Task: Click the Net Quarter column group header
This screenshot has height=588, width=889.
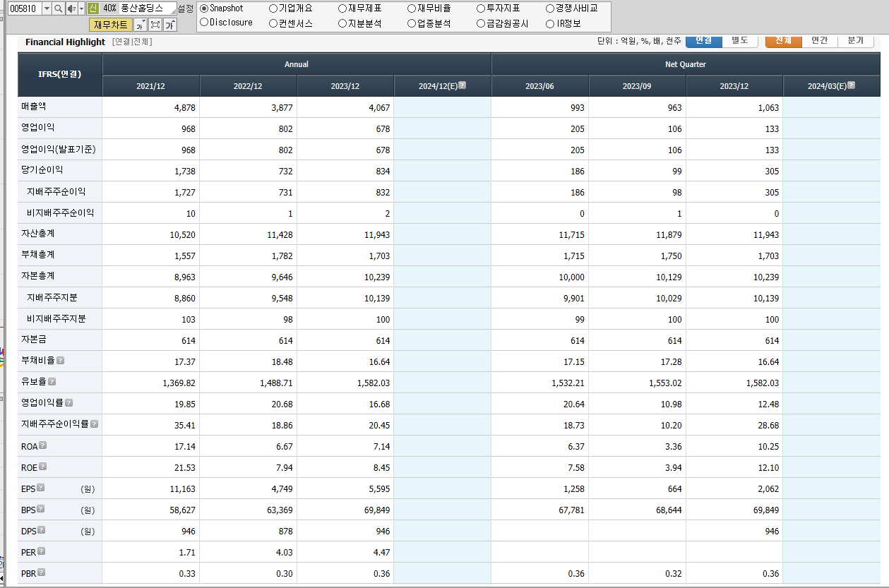Action: [x=686, y=64]
